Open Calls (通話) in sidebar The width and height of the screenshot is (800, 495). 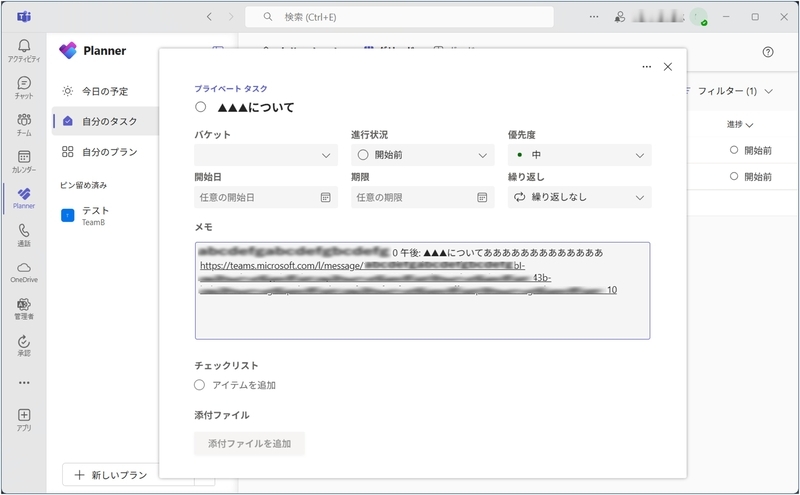pyautogui.click(x=23, y=235)
